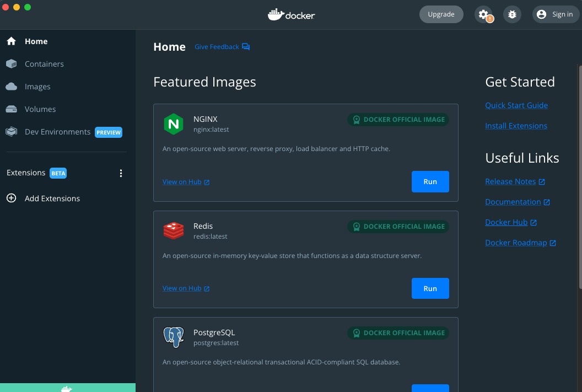
Task: Click the plus icon beside Add Extensions
Action: pos(12,198)
